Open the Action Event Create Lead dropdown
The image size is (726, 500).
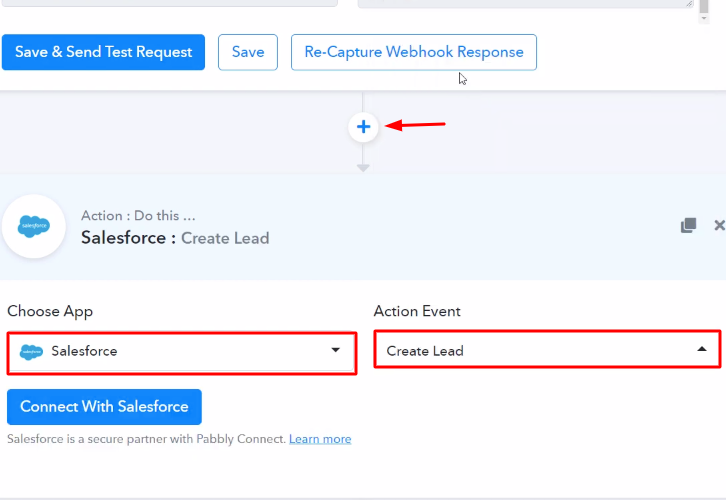547,349
